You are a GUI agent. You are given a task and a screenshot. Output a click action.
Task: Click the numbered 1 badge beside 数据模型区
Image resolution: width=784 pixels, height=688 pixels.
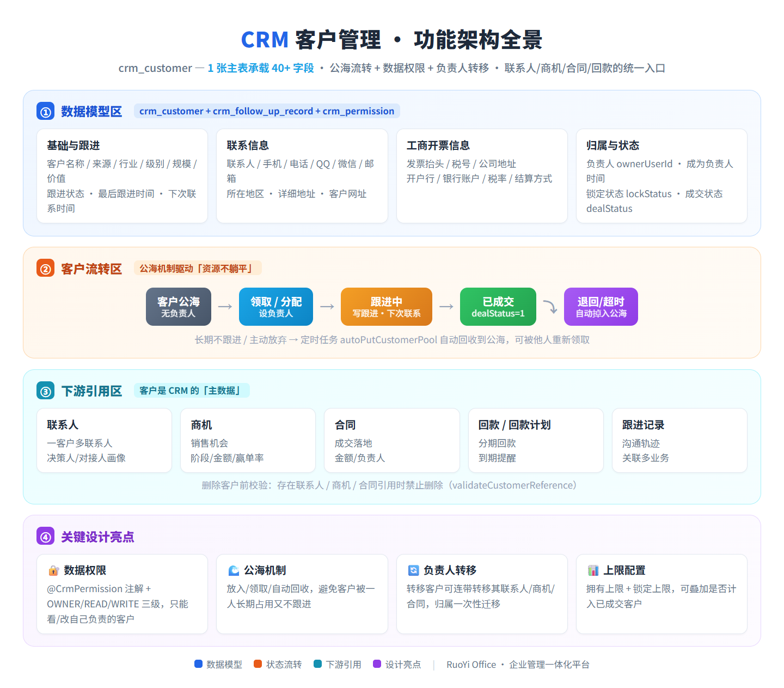(46, 111)
